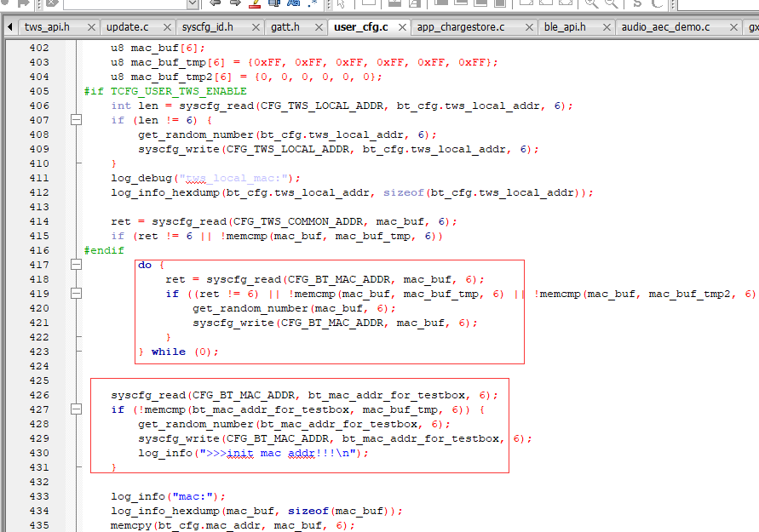Collapse the do-while block at line 417
The width and height of the screenshot is (759, 532).
pos(76,264)
